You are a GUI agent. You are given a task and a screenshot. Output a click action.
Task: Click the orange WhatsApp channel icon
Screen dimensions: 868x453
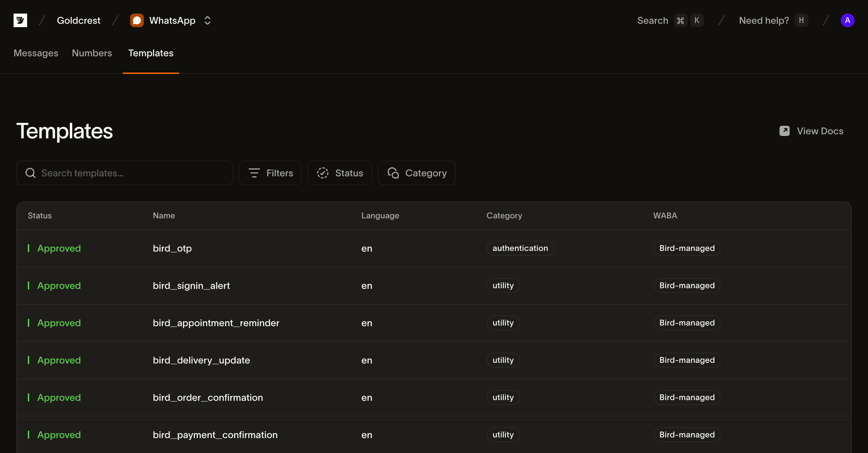pyautogui.click(x=137, y=20)
